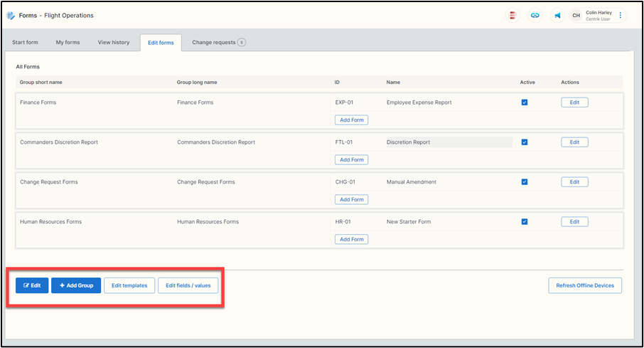The width and height of the screenshot is (644, 348).
Task: Open the megaphone announcements icon
Action: 557,15
